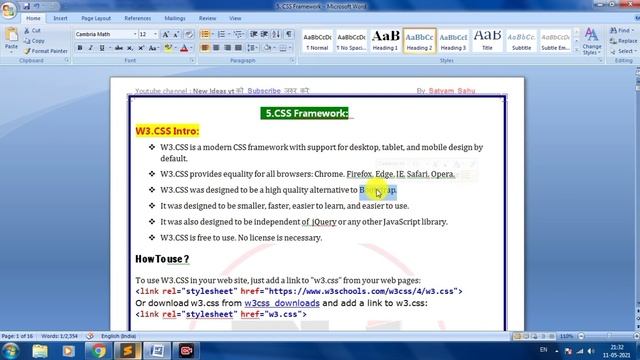Open the Select dropdown in Editing
Screen dimensions: 640x360
(x=622, y=51)
